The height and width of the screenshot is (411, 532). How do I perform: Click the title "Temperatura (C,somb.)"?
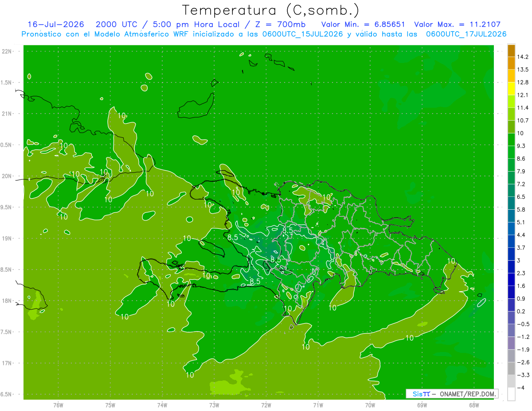point(271,10)
